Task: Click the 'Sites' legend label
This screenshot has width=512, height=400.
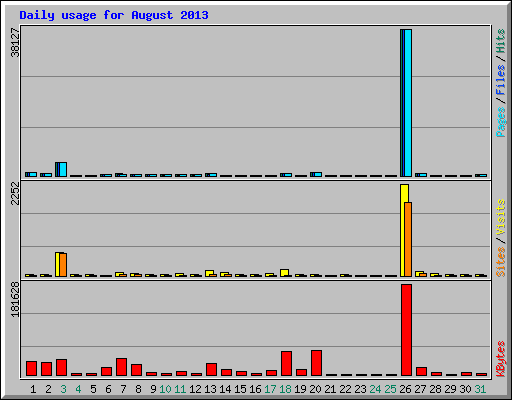Action: click(500, 262)
